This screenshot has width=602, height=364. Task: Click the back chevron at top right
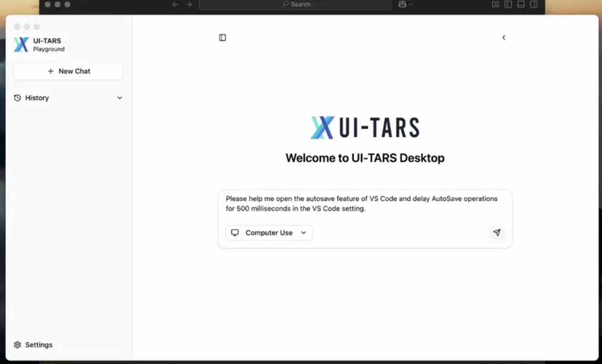click(503, 37)
